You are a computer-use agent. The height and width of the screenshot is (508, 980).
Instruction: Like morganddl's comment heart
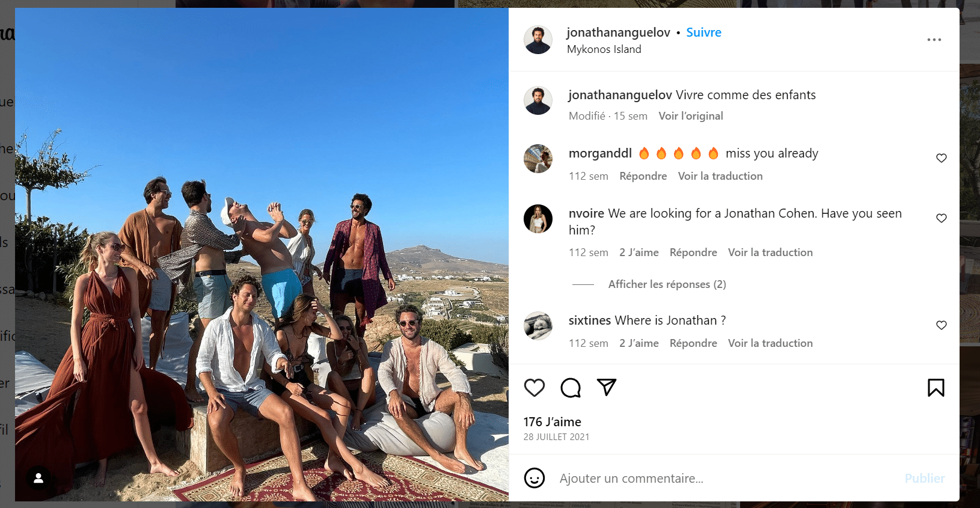click(x=941, y=158)
